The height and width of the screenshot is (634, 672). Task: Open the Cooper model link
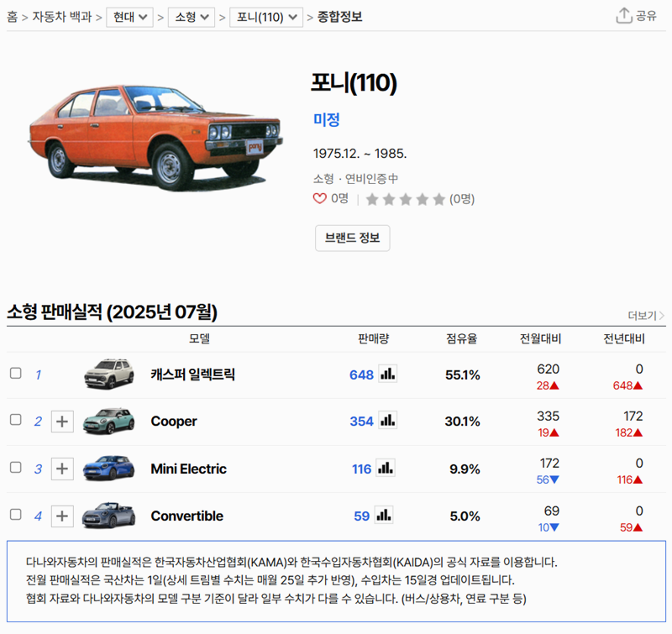point(174,422)
